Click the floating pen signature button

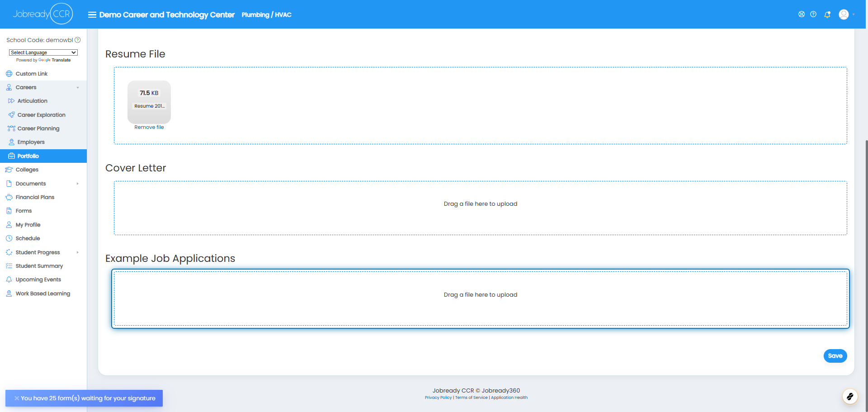850,397
